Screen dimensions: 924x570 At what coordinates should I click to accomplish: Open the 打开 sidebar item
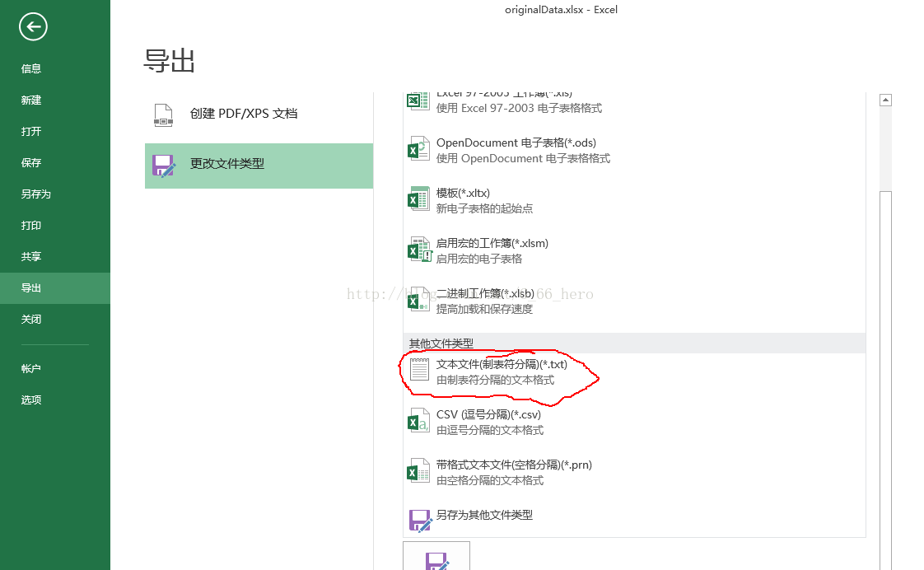tap(31, 132)
